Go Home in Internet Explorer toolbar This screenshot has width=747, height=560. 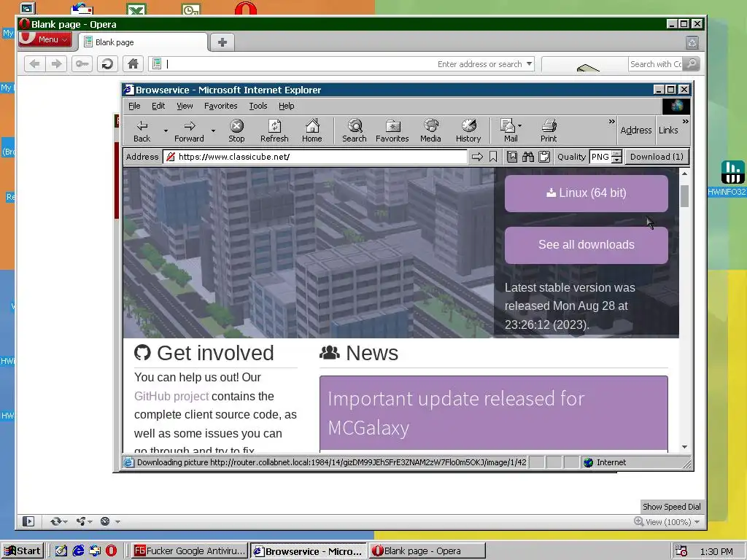click(312, 131)
